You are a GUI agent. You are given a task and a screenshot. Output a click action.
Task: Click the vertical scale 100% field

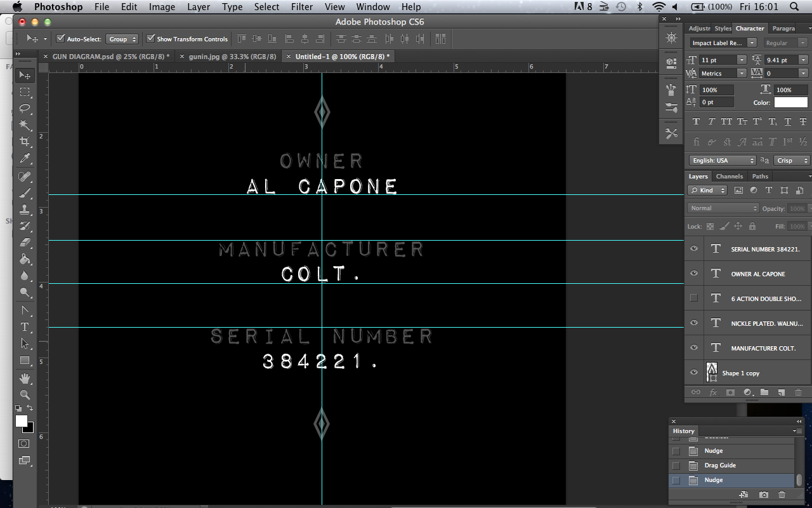[717, 90]
